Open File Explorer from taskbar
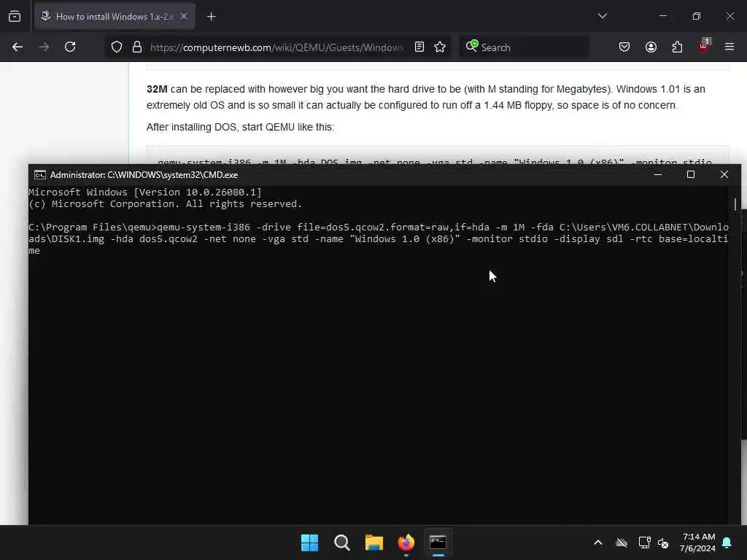Viewport: 747px width, 560px height. pos(374,542)
